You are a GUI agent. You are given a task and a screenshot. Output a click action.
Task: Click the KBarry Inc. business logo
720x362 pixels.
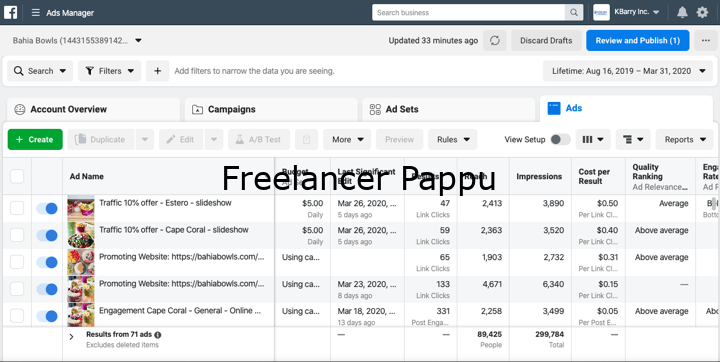601,12
